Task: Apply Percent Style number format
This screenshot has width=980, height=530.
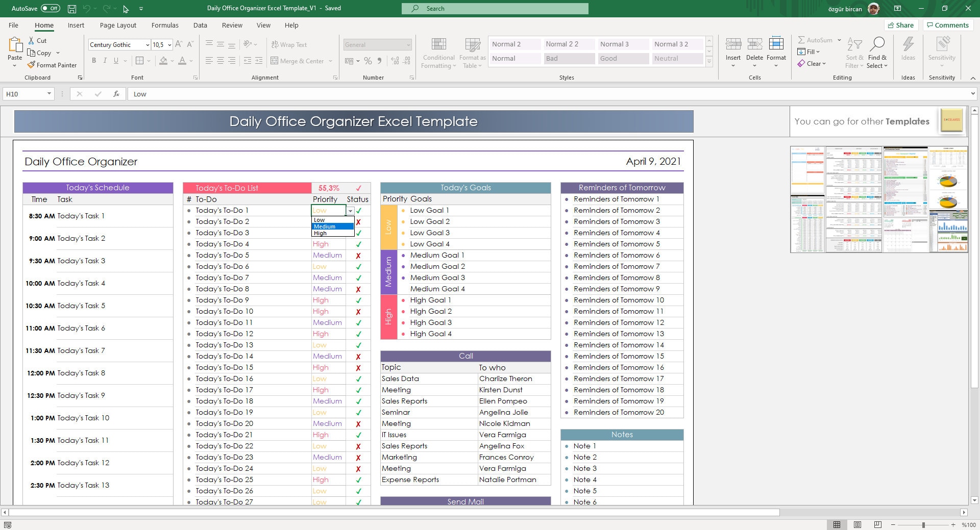Action: point(367,61)
